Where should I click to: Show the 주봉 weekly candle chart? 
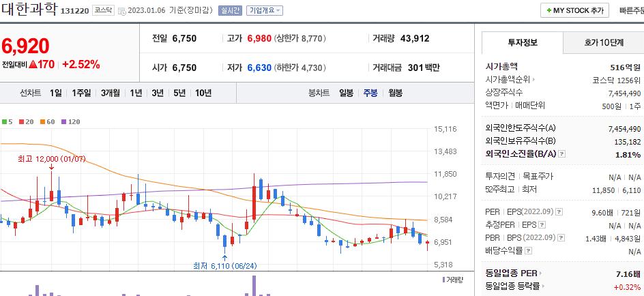click(370, 93)
